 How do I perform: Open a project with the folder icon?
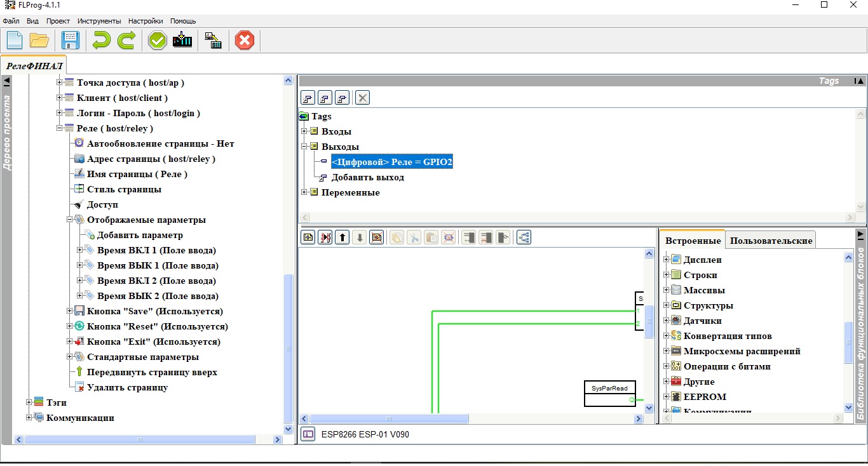(x=39, y=41)
